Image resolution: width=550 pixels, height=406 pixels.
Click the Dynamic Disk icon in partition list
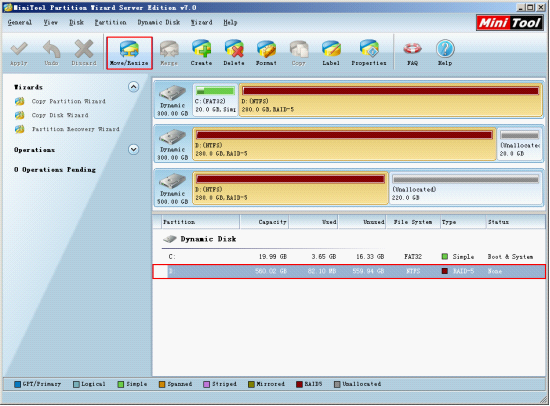(x=170, y=239)
